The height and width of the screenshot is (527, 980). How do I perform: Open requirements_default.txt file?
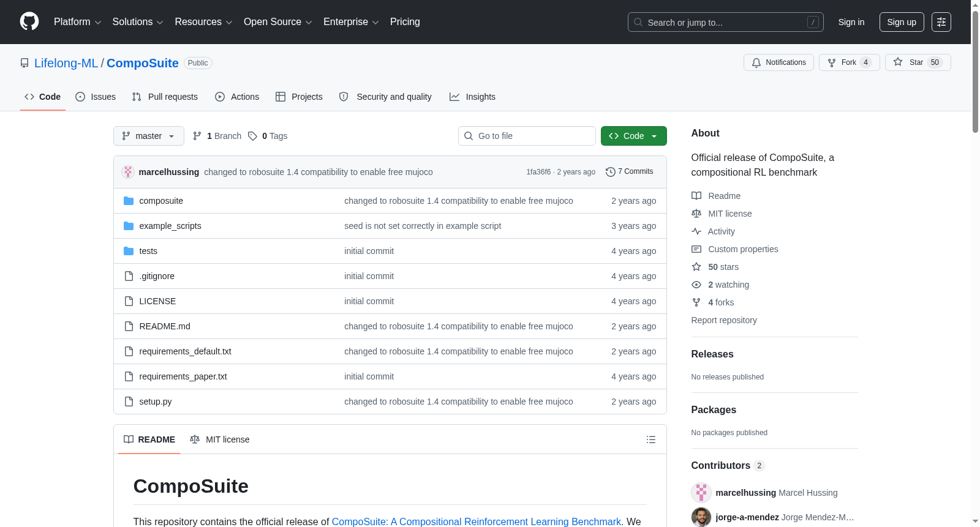pos(185,351)
